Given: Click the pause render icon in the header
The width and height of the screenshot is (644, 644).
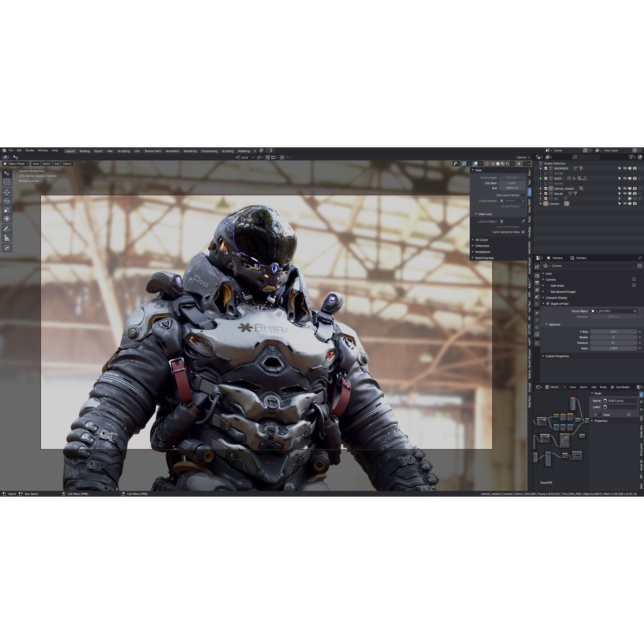Looking at the screenshot, I should pyautogui.click(x=519, y=164).
